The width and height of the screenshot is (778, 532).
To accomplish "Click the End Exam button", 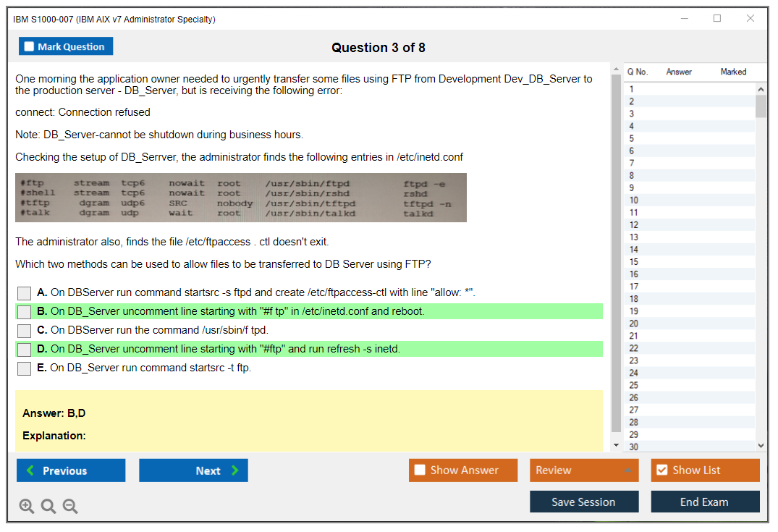I will coord(705,502).
